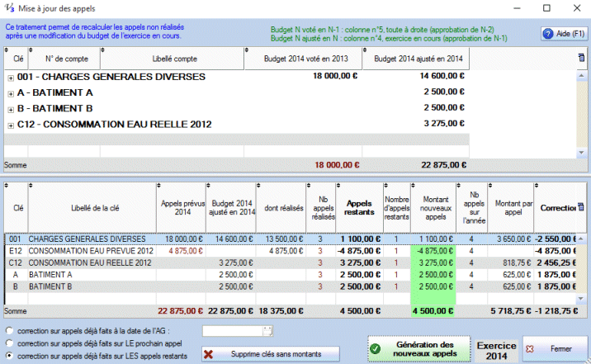Click the lower keys table's top-right options icon
This screenshot has height=364, width=591.
pyautogui.click(x=580, y=208)
